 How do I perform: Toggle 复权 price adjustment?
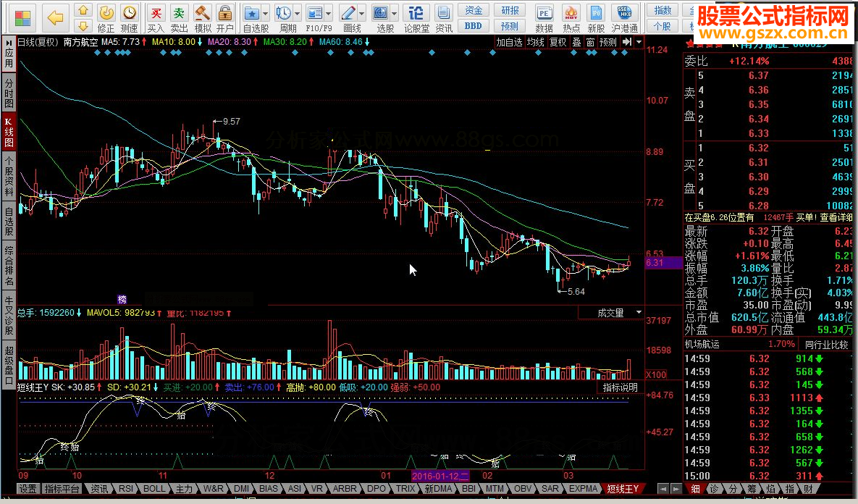click(x=558, y=41)
